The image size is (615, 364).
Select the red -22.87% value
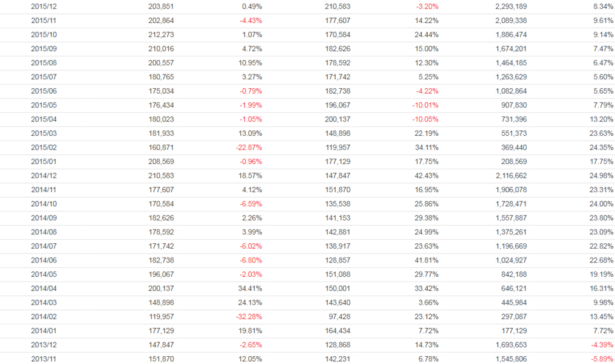pos(248,148)
